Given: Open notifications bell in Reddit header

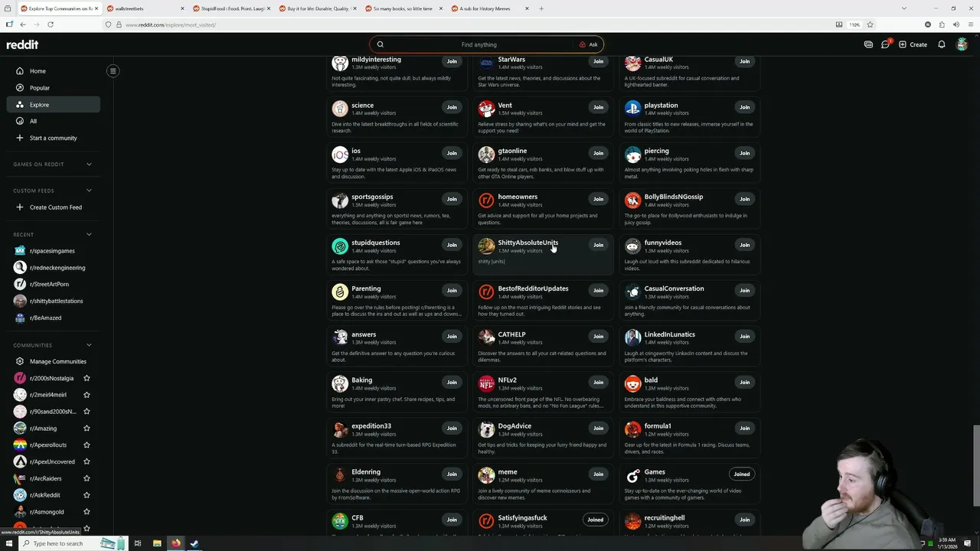Looking at the screenshot, I should click(x=942, y=44).
